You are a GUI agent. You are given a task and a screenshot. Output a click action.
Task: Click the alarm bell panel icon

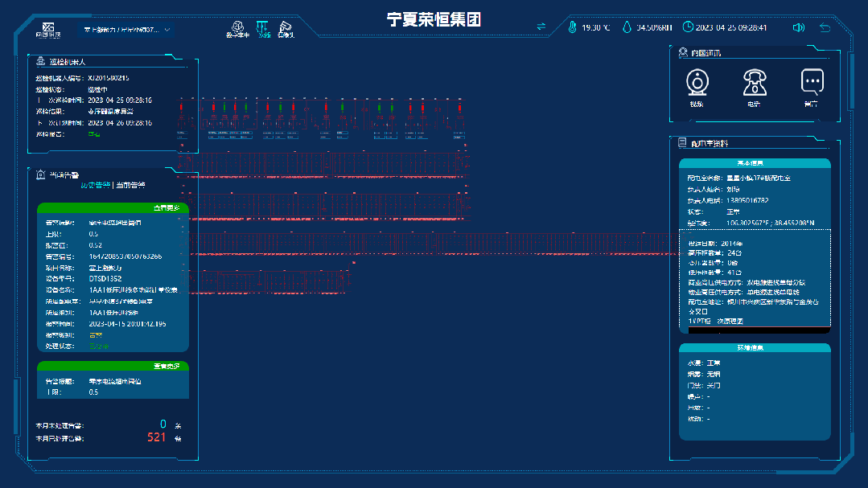click(40, 174)
